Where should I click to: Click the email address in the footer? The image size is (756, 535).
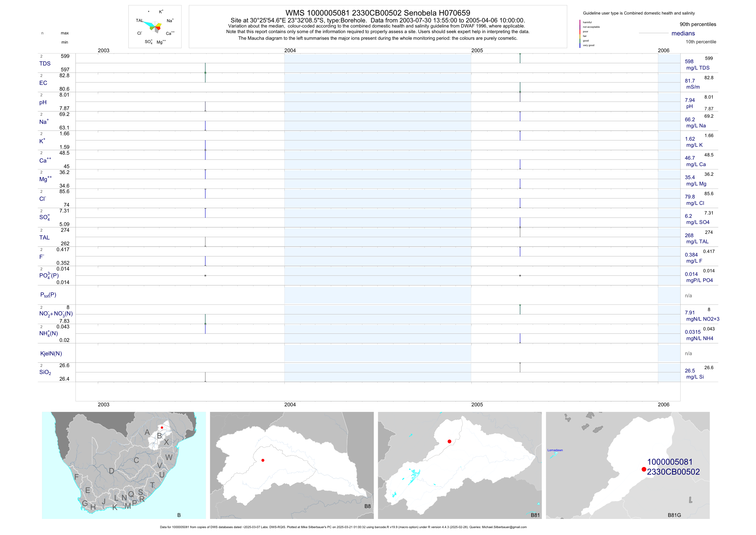pyautogui.click(x=504, y=527)
